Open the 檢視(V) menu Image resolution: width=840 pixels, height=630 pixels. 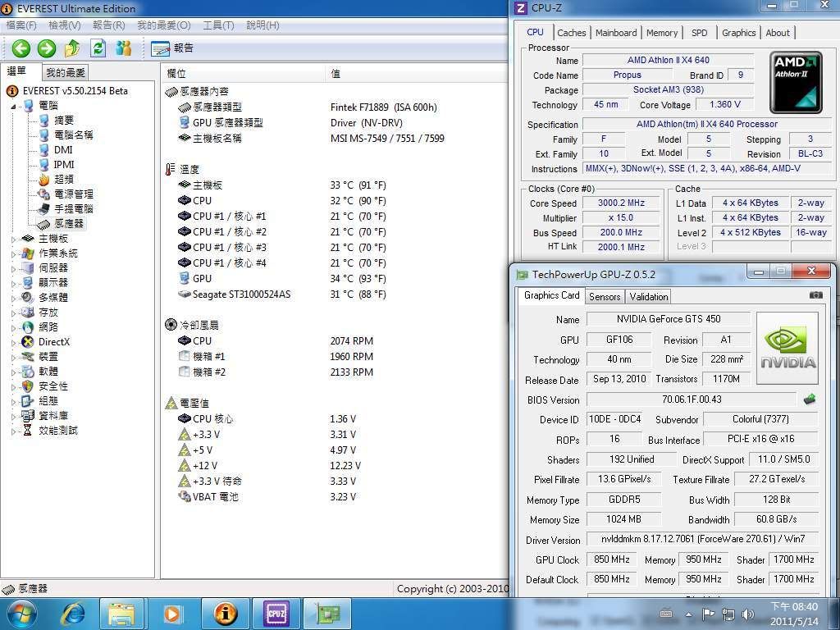64,25
